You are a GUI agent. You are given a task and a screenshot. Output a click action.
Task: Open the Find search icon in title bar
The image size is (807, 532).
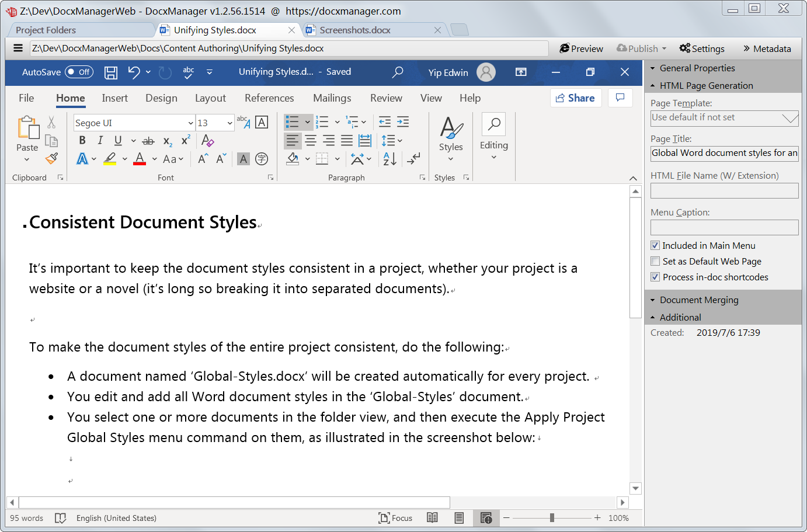[397, 72]
